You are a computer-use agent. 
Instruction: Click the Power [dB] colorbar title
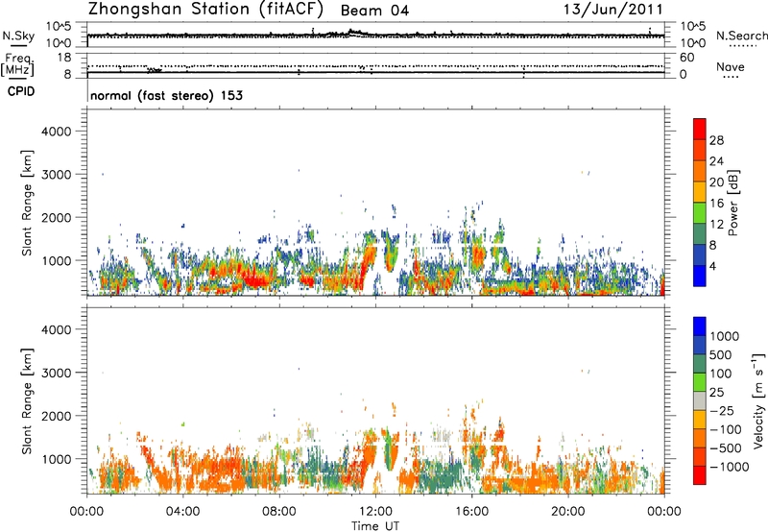(733, 203)
